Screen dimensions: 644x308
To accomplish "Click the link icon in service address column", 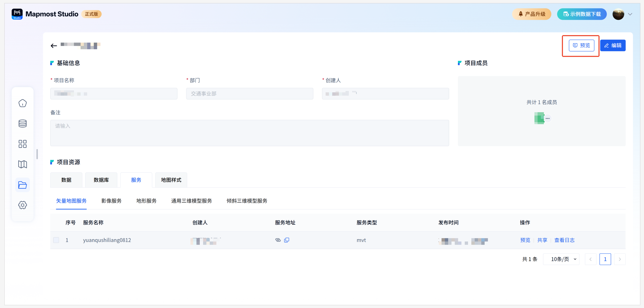I will coord(278,240).
